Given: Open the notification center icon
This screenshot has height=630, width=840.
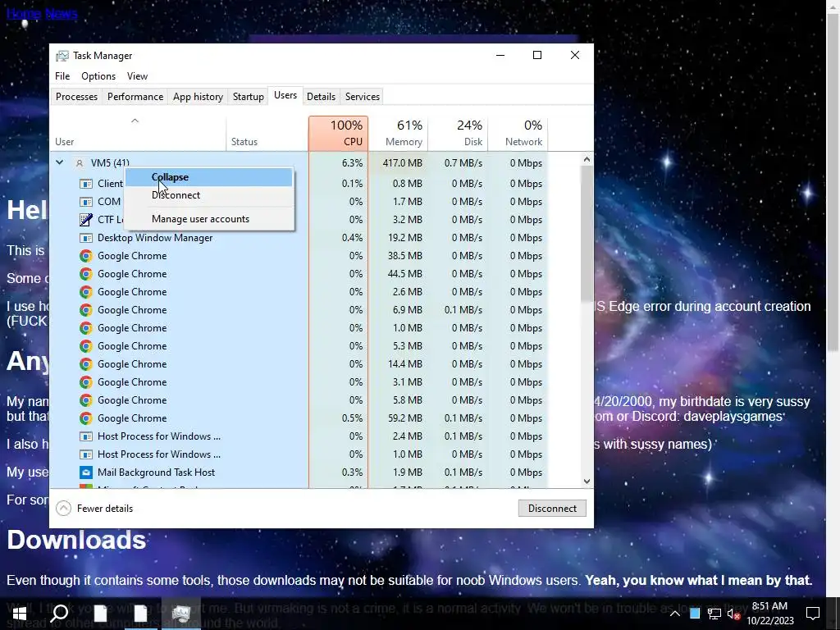Looking at the screenshot, I should coord(813,614).
